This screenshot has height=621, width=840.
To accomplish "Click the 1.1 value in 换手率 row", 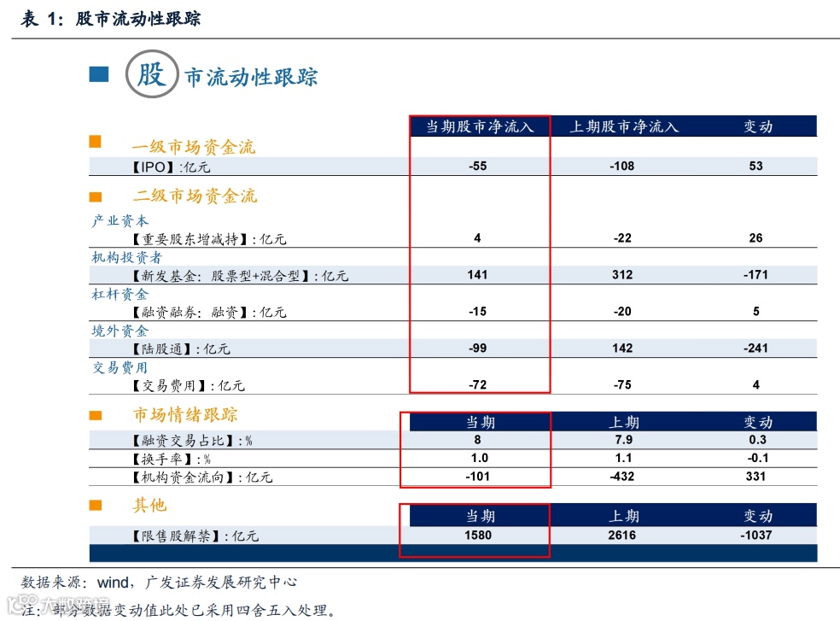I will (x=623, y=458).
